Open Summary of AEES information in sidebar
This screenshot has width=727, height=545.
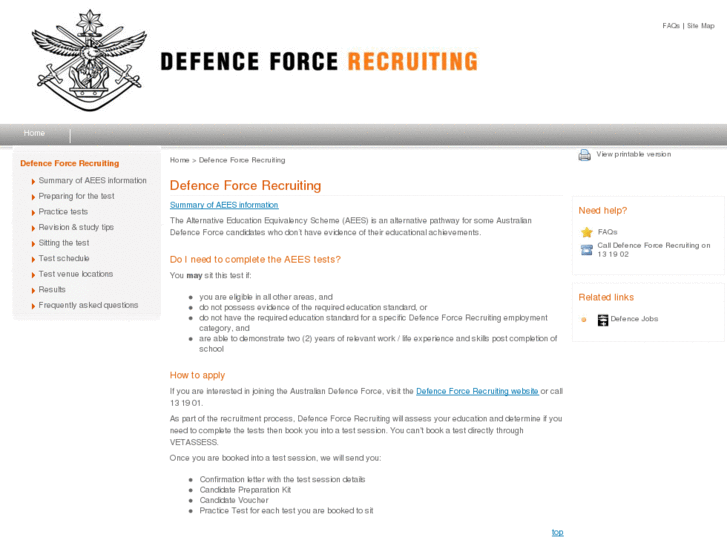[x=92, y=180]
